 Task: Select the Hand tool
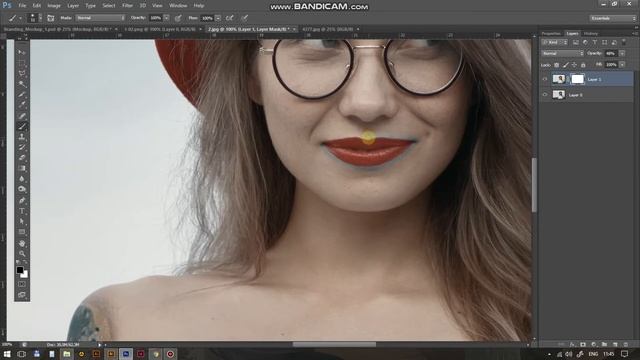22,243
